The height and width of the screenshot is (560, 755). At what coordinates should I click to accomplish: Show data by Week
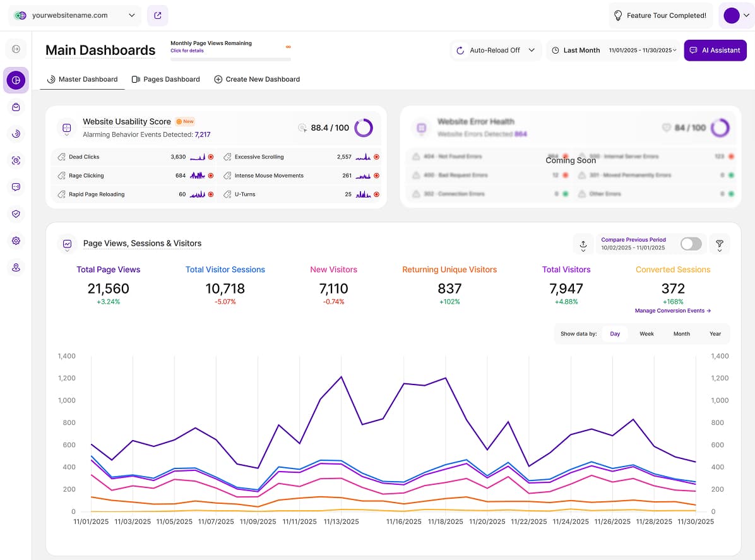[x=646, y=334]
